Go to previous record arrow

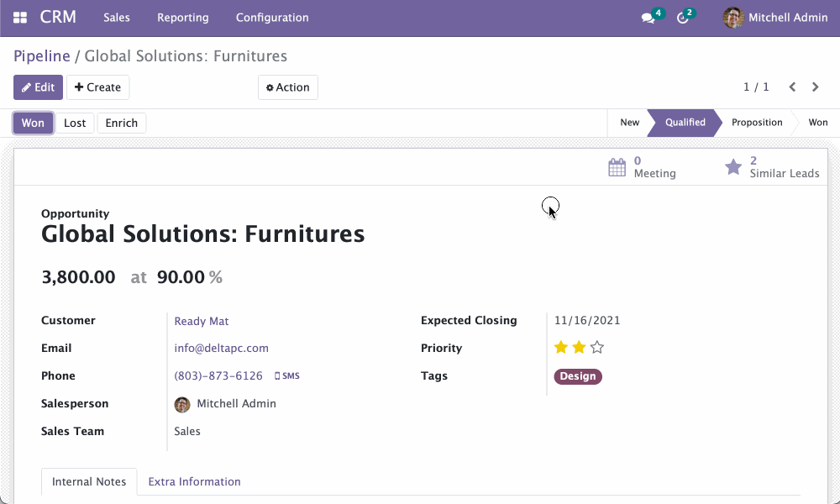point(792,87)
